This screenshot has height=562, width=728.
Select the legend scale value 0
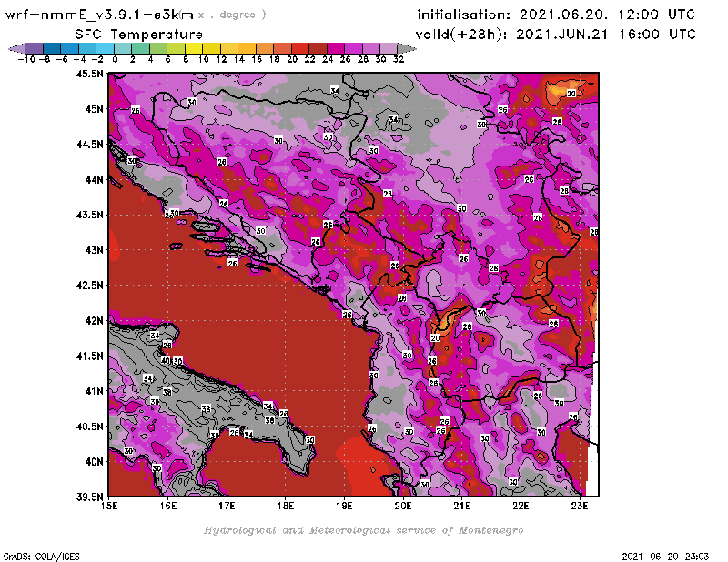(115, 60)
